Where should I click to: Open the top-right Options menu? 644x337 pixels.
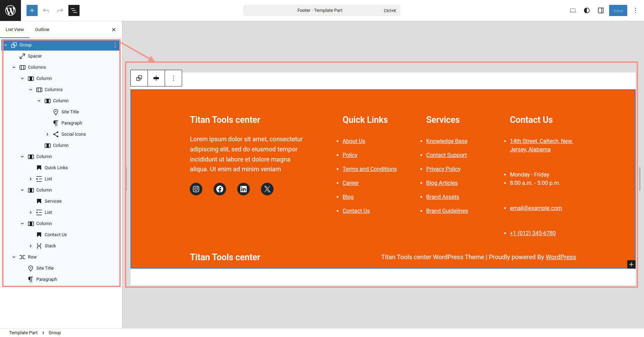(x=636, y=10)
